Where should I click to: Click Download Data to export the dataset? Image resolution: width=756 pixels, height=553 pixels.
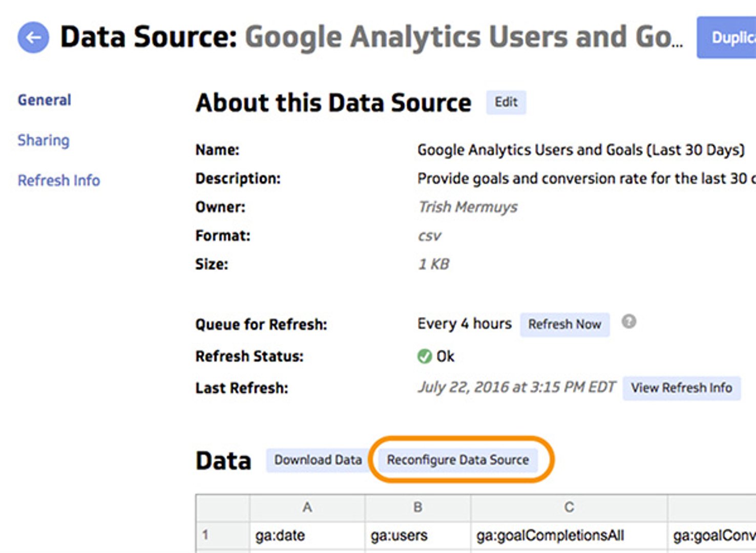coord(318,460)
